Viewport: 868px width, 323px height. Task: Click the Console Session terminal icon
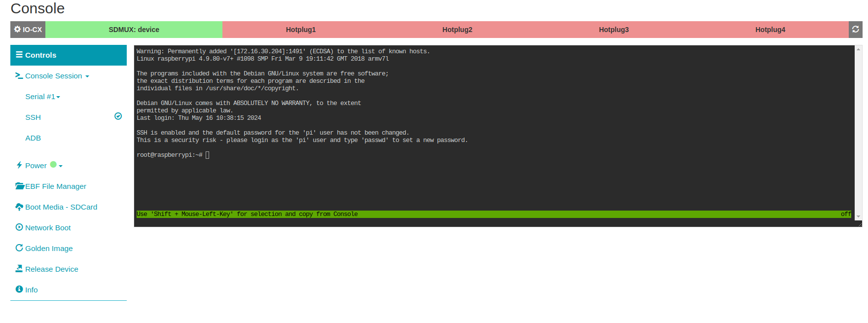[x=19, y=75]
